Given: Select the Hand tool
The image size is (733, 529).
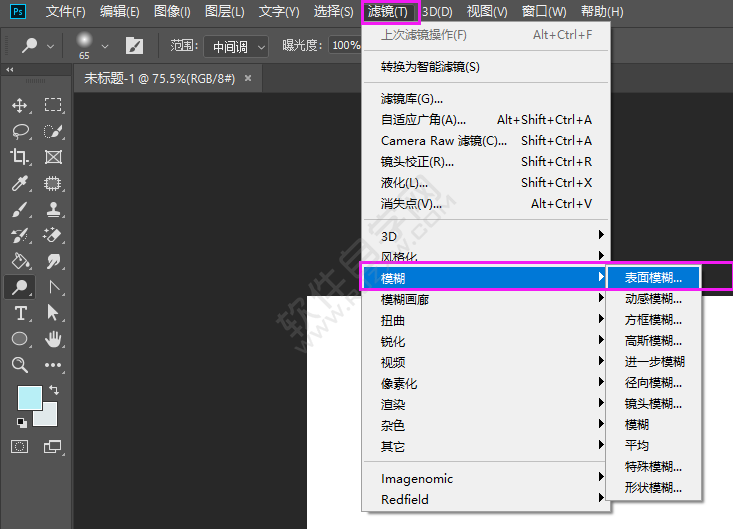Looking at the screenshot, I should (53, 339).
